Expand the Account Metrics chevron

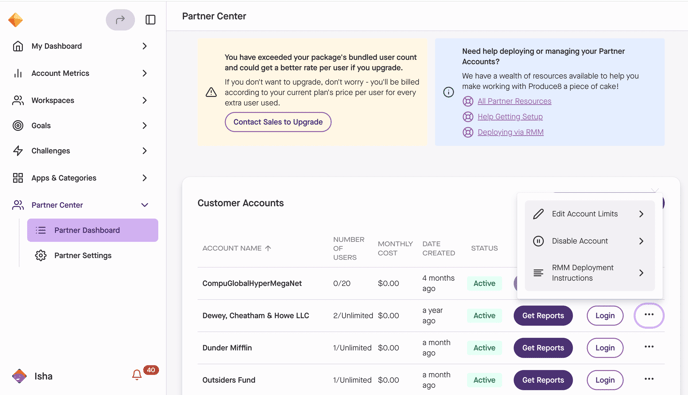(x=144, y=73)
